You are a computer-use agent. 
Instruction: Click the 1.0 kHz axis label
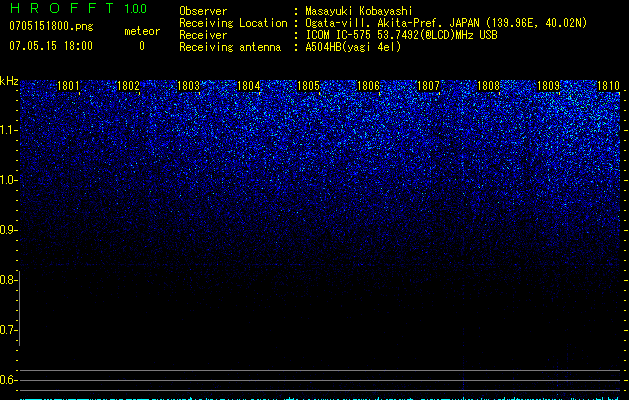(x=9, y=180)
